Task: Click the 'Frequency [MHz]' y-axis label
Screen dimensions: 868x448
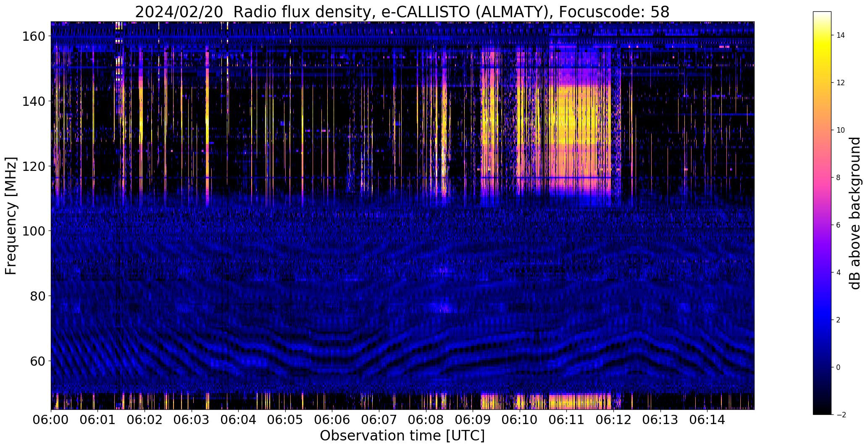Action: tap(11, 216)
